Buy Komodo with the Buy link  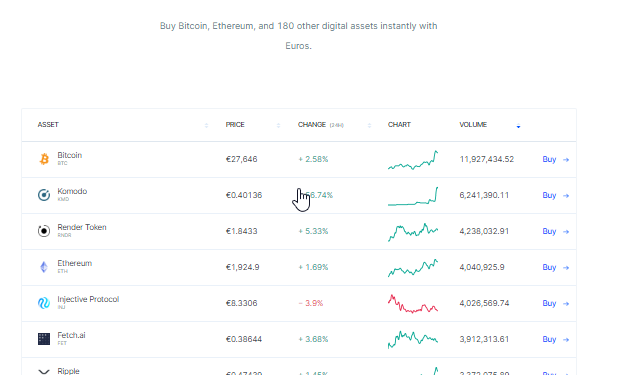tap(549, 195)
